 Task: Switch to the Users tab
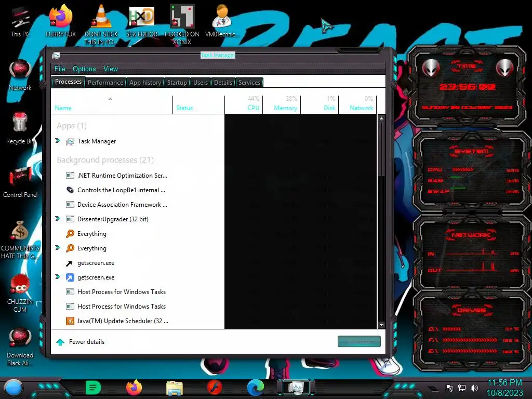tap(201, 83)
